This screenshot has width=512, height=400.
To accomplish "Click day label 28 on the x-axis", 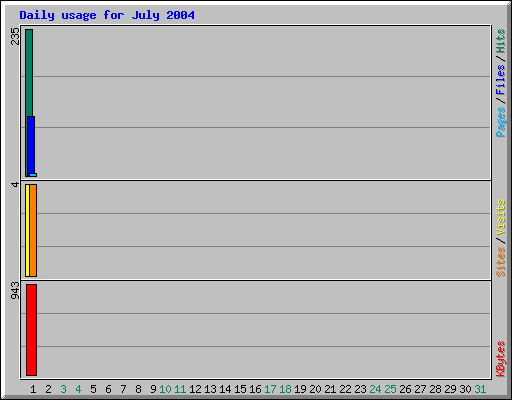I will (x=435, y=389).
